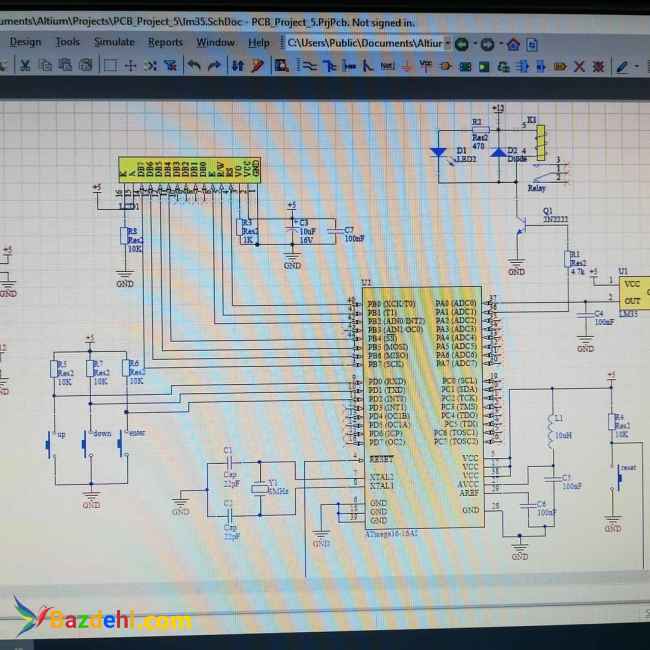Click the Undo arrow icon
650x650 pixels.
click(194, 66)
